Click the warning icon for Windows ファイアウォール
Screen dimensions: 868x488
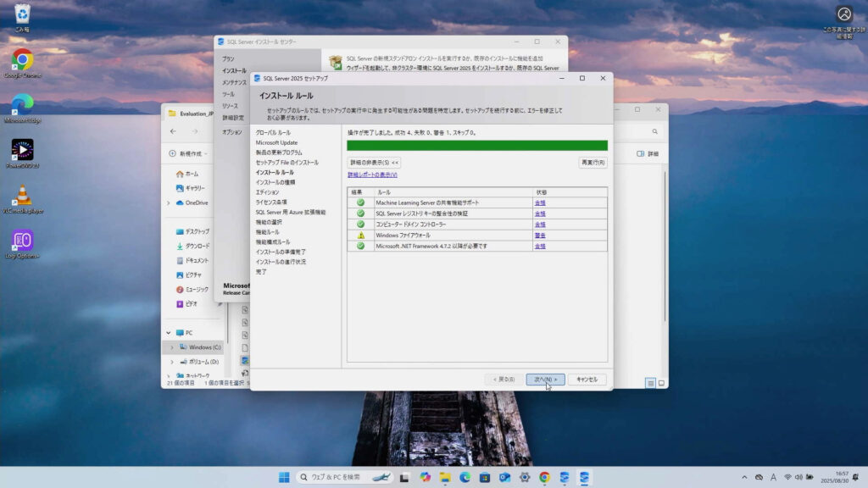361,236
